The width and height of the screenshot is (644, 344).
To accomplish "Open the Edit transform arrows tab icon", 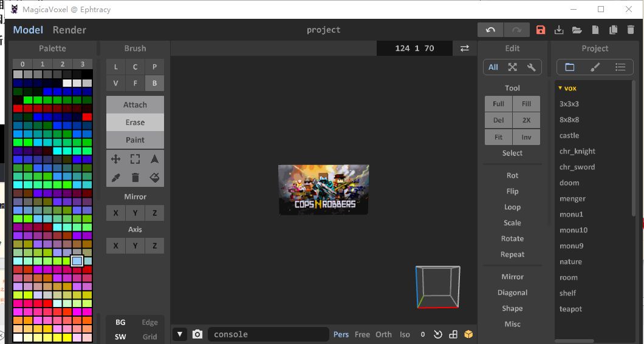I will click(x=513, y=67).
